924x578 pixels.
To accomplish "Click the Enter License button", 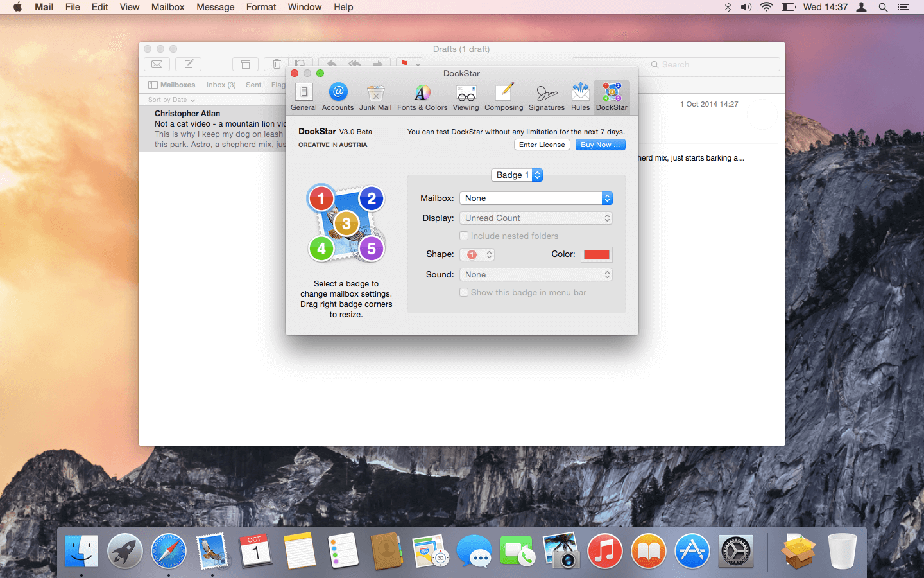I will 542,144.
